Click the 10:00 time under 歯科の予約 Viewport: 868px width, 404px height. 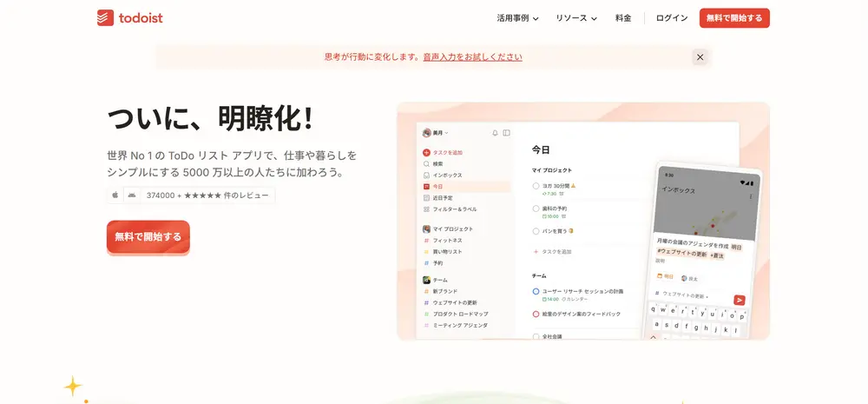(550, 216)
